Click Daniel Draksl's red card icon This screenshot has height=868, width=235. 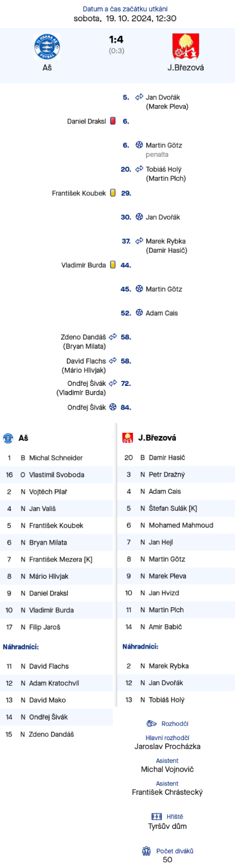coord(113,121)
